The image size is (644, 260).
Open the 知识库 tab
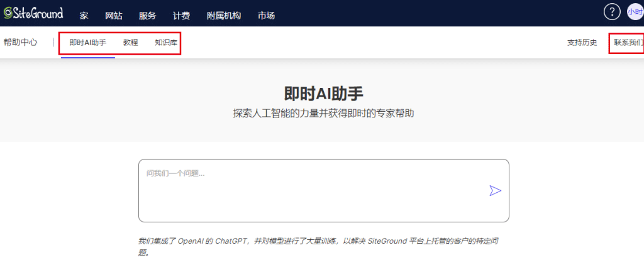tap(166, 43)
